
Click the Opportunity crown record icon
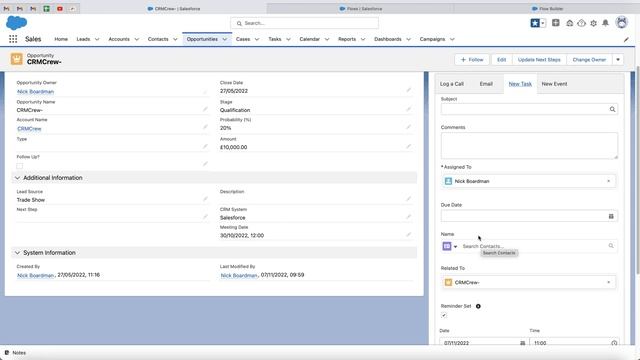[x=17, y=59]
